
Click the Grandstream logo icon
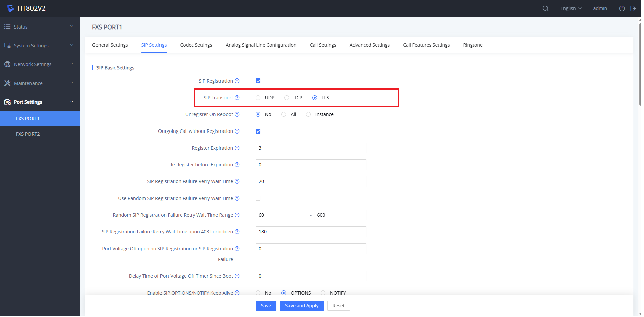[10, 8]
